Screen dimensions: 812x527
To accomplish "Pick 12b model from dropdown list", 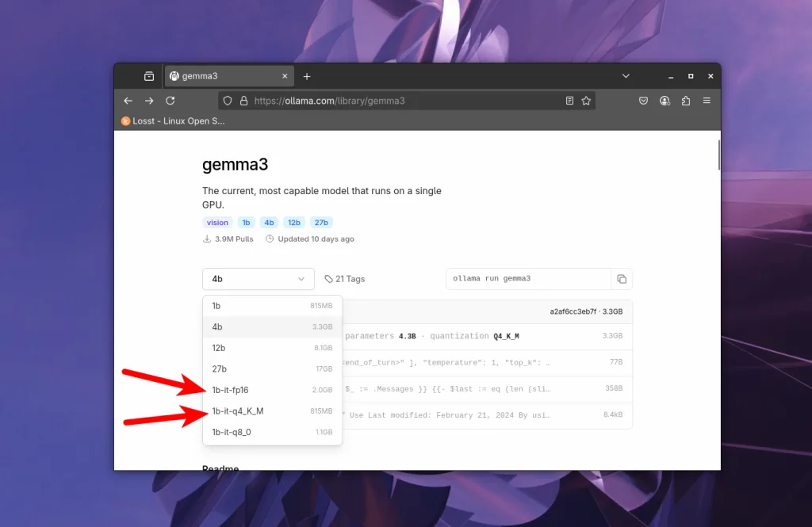I will point(272,348).
